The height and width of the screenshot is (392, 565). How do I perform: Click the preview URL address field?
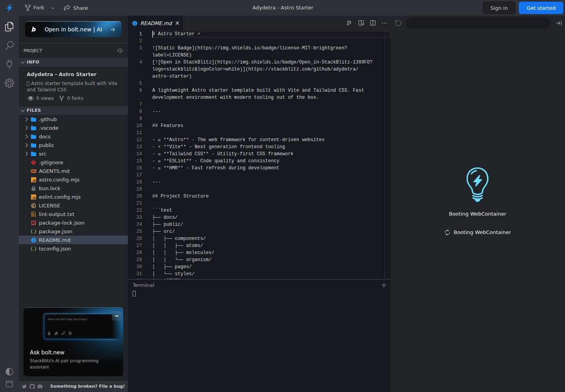[478, 23]
